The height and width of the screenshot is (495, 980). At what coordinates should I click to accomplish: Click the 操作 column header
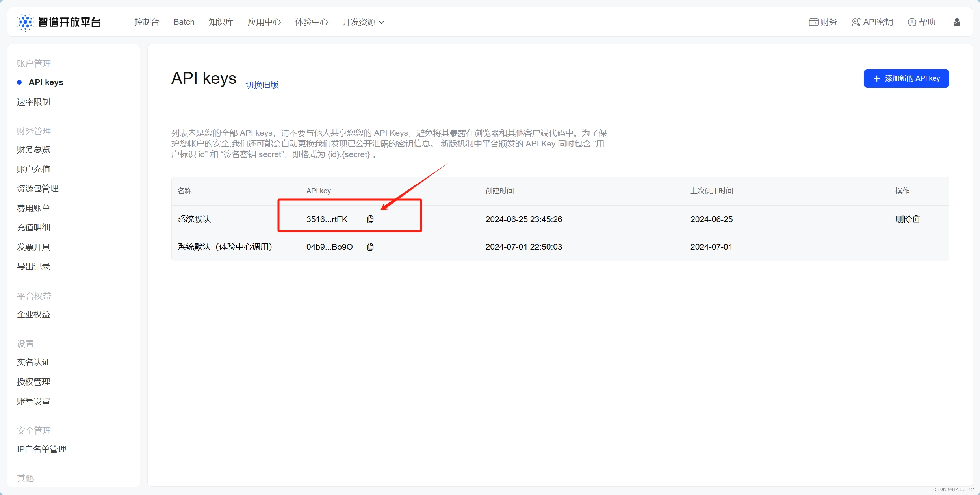[x=902, y=191]
